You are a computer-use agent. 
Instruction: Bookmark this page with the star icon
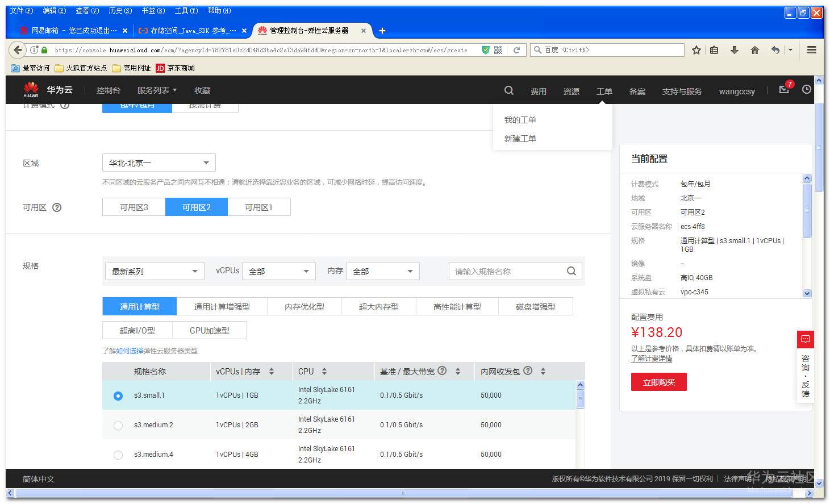click(x=696, y=50)
